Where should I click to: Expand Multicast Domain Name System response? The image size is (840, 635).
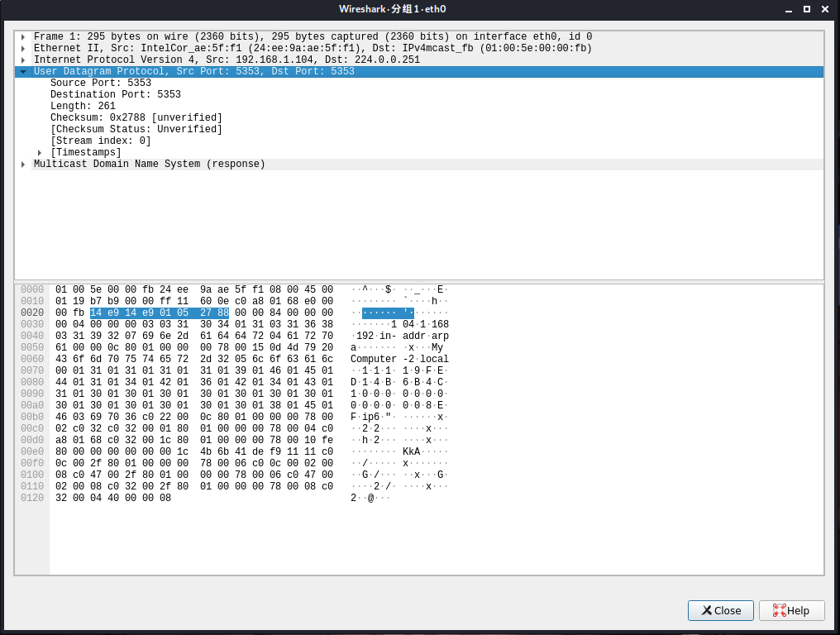tap(22, 164)
